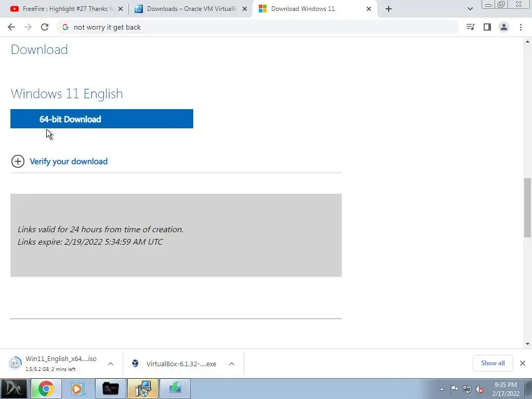
Task: Open the dark folder taskbar icon
Action: [110, 389]
